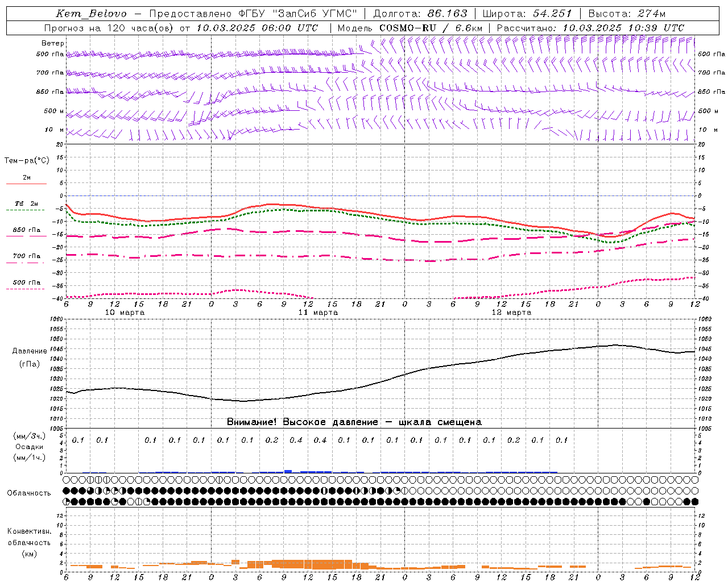Click the 10 м wind level label on left
This screenshot has height=582, width=728.
coord(55,130)
